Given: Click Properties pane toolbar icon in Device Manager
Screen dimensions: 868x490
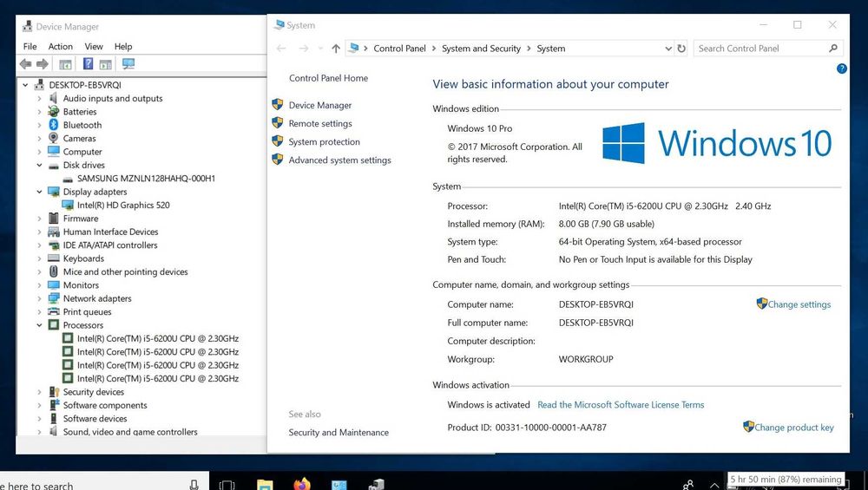Looking at the screenshot, I should (106, 64).
